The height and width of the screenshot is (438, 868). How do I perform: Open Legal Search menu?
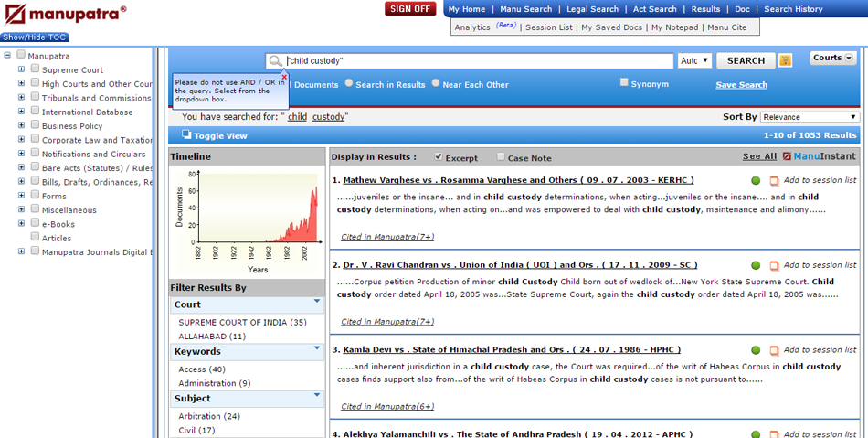(x=592, y=9)
